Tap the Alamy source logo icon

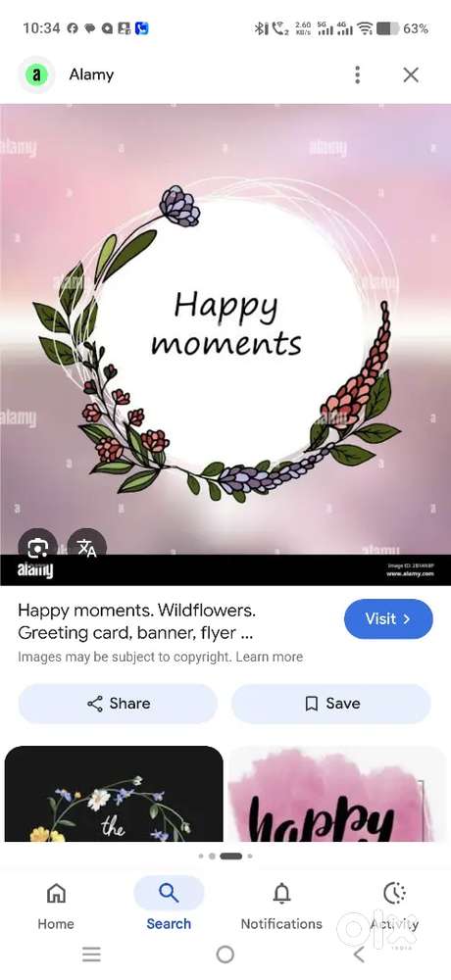pyautogui.click(x=36, y=75)
